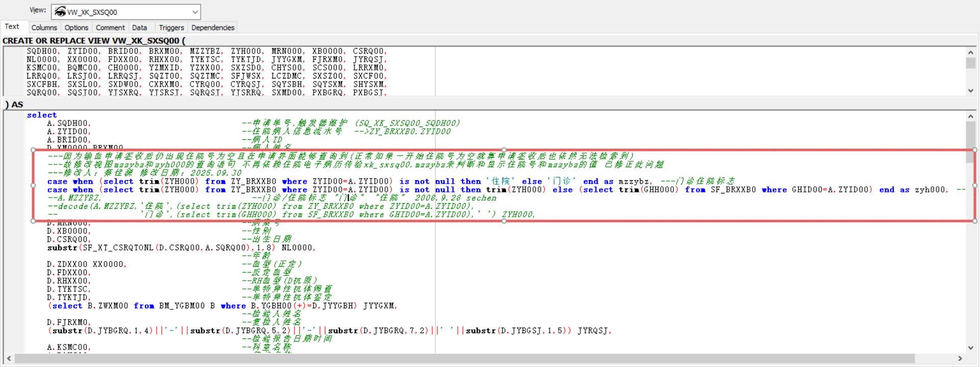Viewport: 980px width, 367px height.
Task: Click scroll-up arrow of column list pane
Action: tap(971, 52)
